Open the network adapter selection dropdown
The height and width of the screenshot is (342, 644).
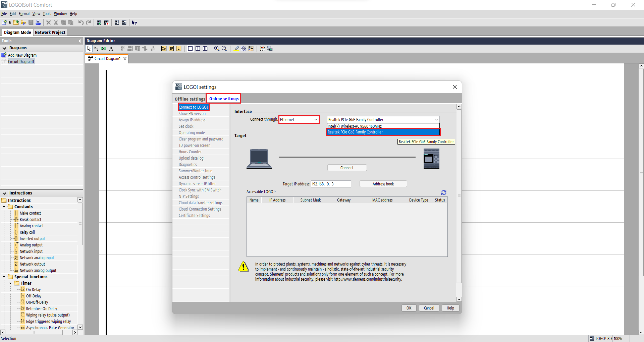coord(383,119)
